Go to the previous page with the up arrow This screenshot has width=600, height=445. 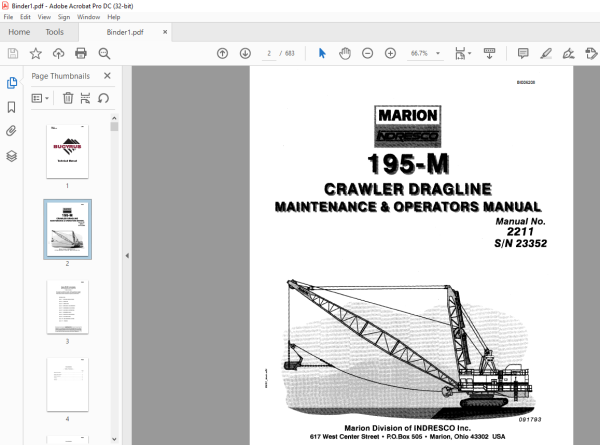pyautogui.click(x=222, y=53)
